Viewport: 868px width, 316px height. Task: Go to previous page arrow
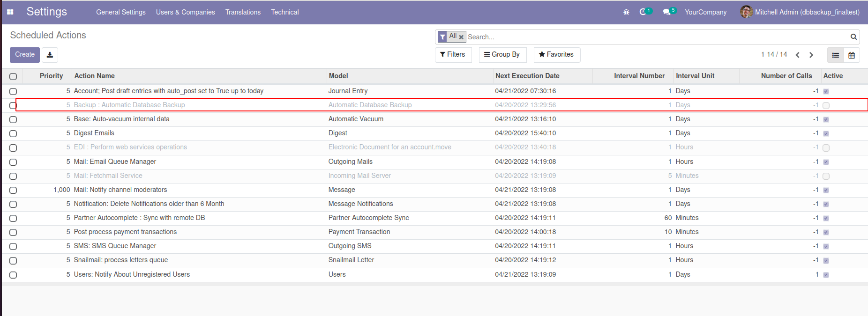[x=797, y=55]
